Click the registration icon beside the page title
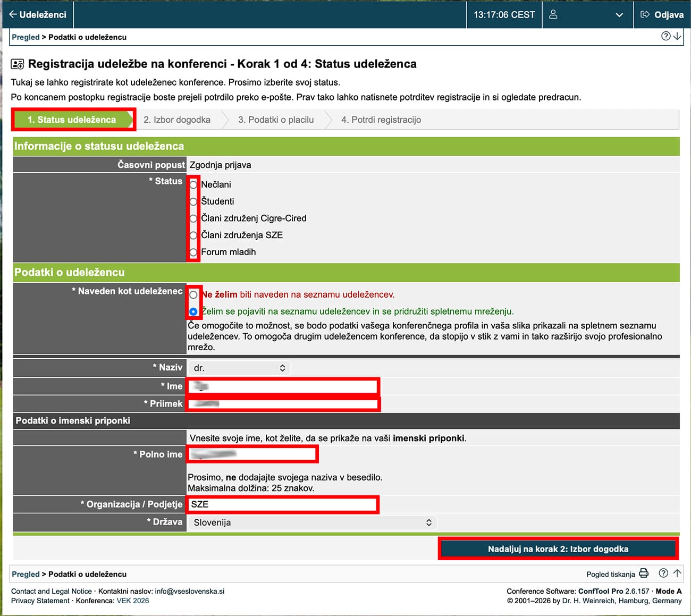Image resolution: width=691 pixels, height=616 pixels. tap(16, 63)
